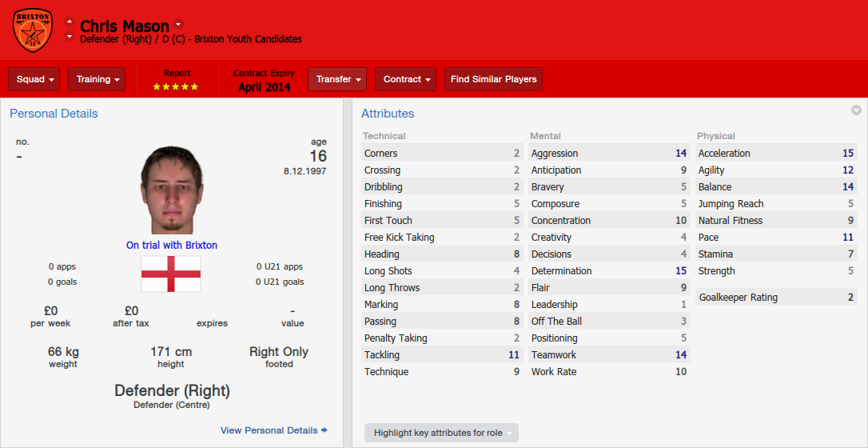Click the Brixton club badge icon
Screen dimensions: 868x448
pyautogui.click(x=33, y=30)
